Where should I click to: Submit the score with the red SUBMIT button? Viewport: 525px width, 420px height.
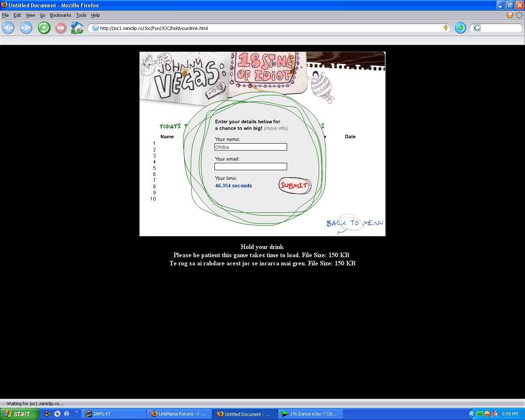pyautogui.click(x=294, y=185)
